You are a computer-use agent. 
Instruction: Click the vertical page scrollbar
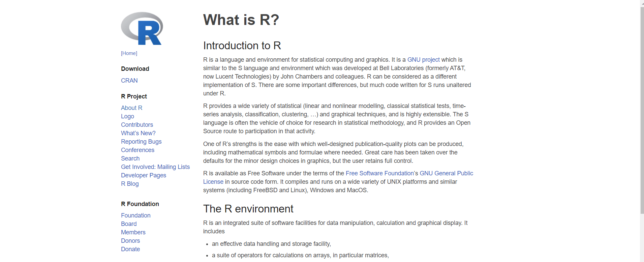coord(642,111)
